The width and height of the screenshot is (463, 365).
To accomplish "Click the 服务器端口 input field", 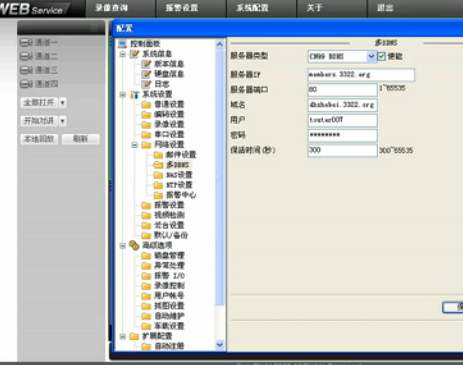I will [342, 89].
